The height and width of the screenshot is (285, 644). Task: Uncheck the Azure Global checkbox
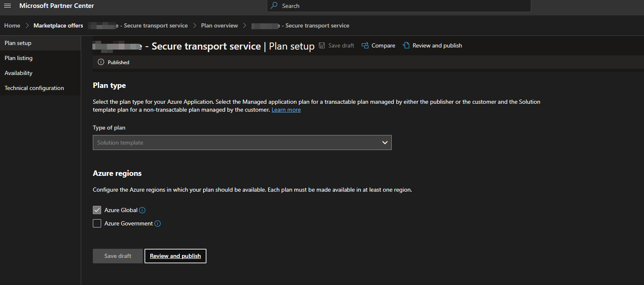[97, 210]
